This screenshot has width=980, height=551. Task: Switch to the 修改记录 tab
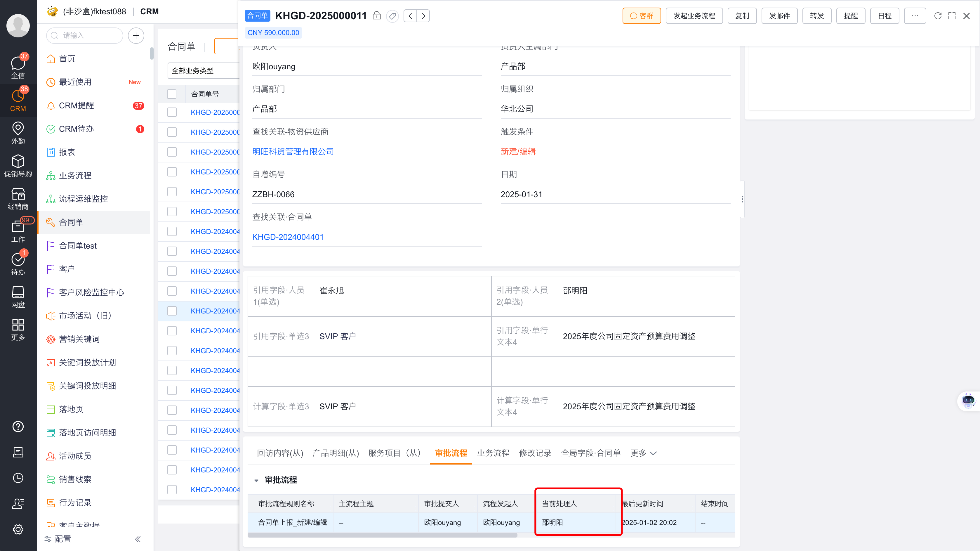535,453
